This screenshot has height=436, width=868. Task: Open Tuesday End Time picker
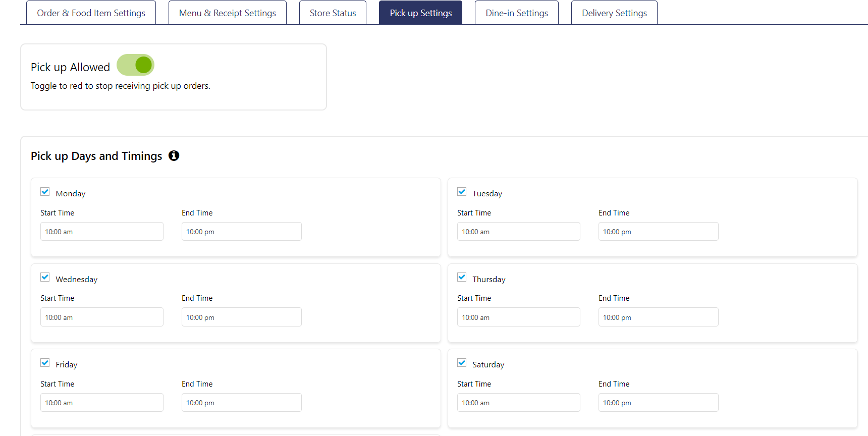(x=658, y=232)
